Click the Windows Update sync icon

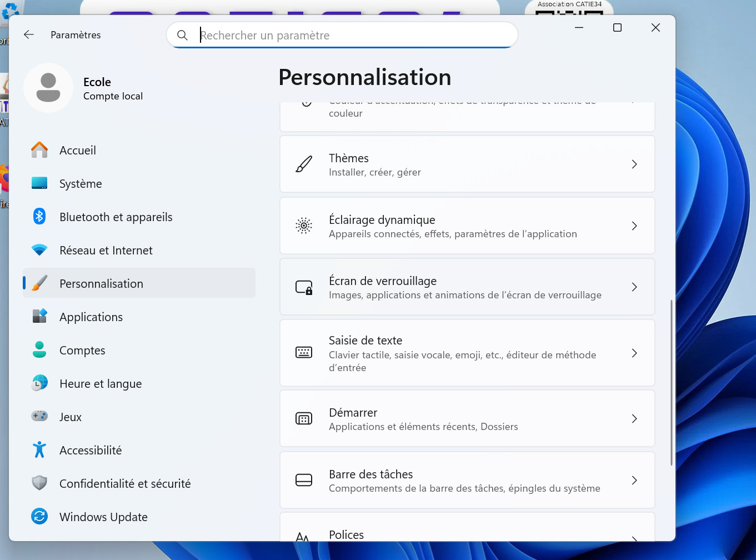(x=39, y=517)
